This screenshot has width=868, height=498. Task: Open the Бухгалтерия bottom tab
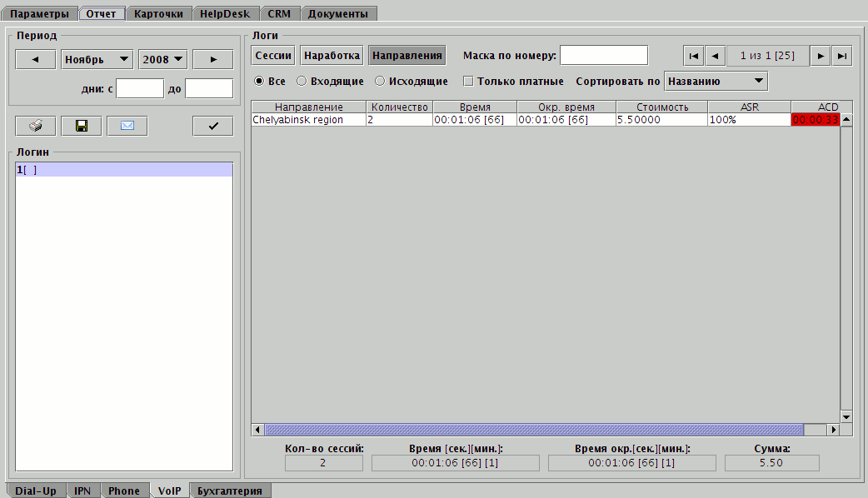click(230, 491)
